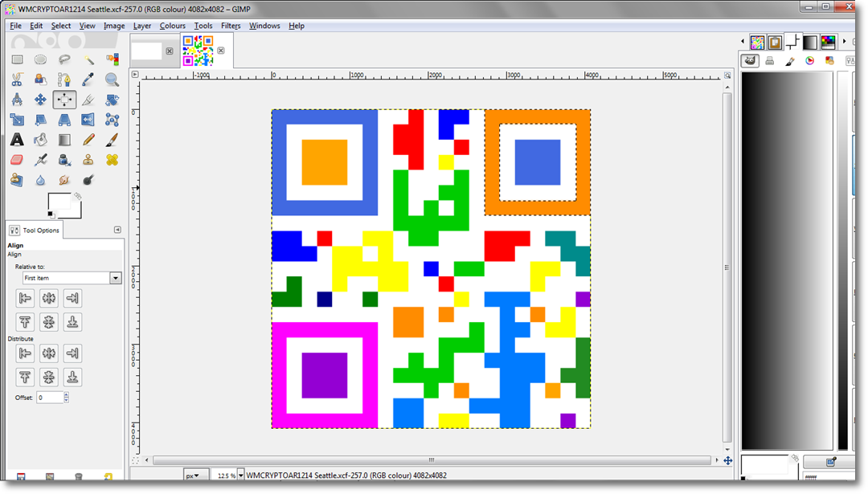The width and height of the screenshot is (868, 494).
Task: Select the Measure compass tool
Action: pyautogui.click(x=17, y=100)
